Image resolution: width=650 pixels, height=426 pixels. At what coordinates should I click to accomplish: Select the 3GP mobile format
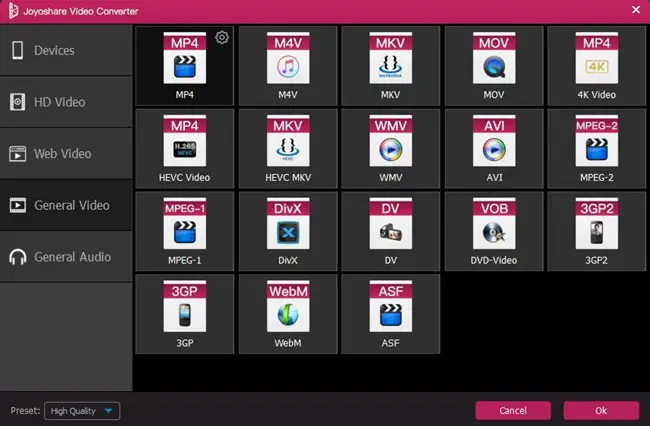184,314
